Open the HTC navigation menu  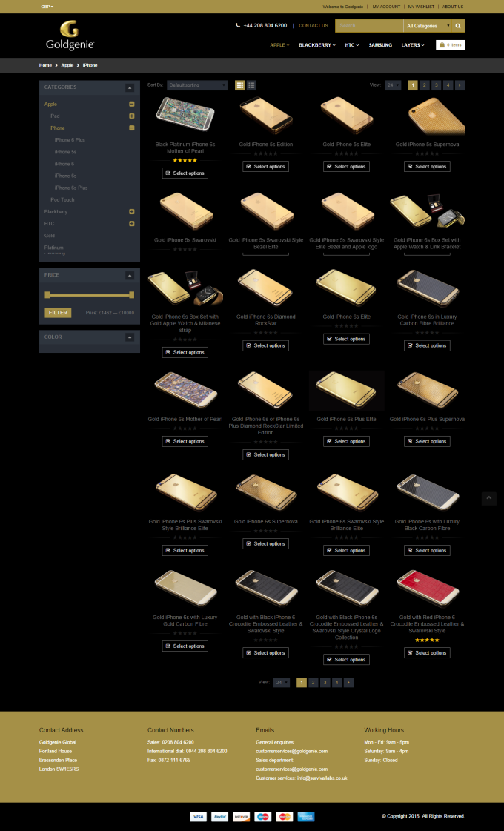[352, 45]
